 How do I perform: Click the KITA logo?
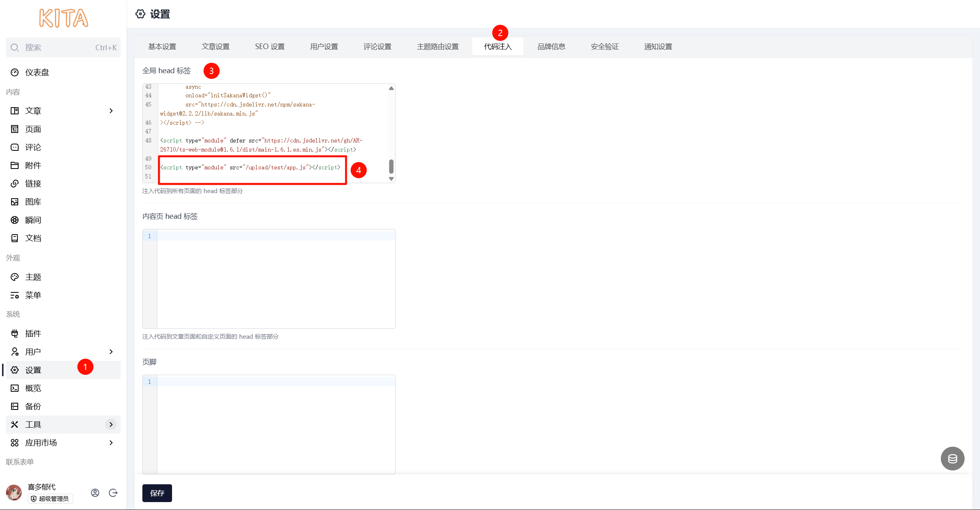[63, 18]
